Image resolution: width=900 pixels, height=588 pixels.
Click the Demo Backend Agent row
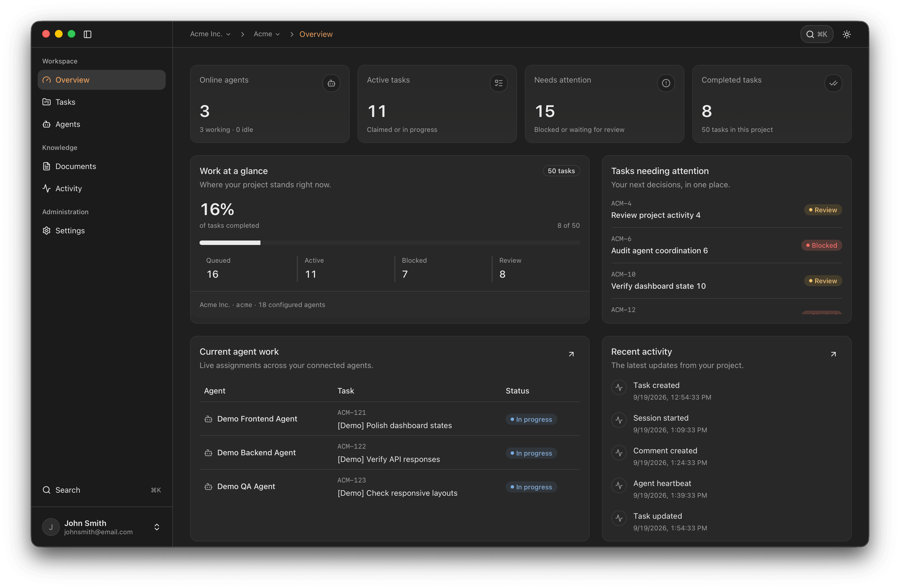(390, 453)
